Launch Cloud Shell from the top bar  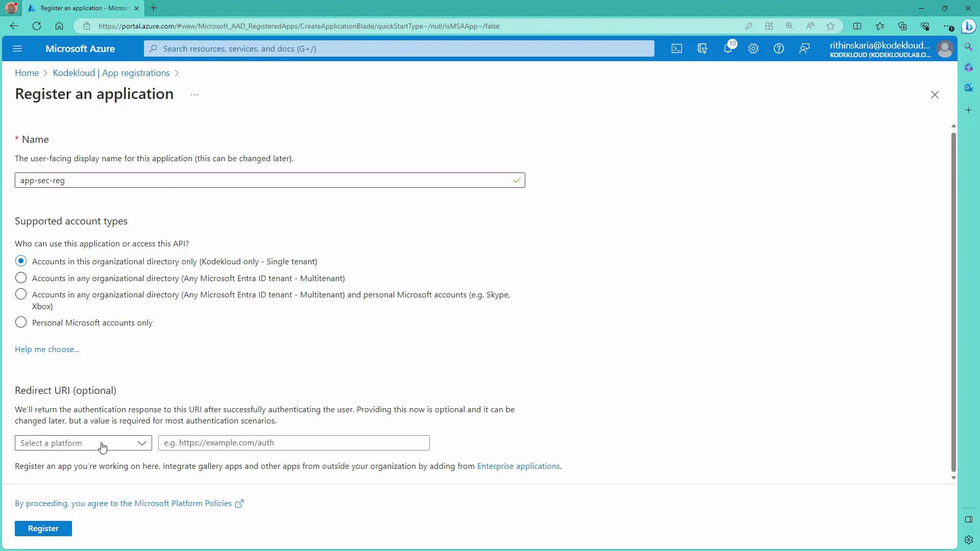pyautogui.click(x=677, y=48)
